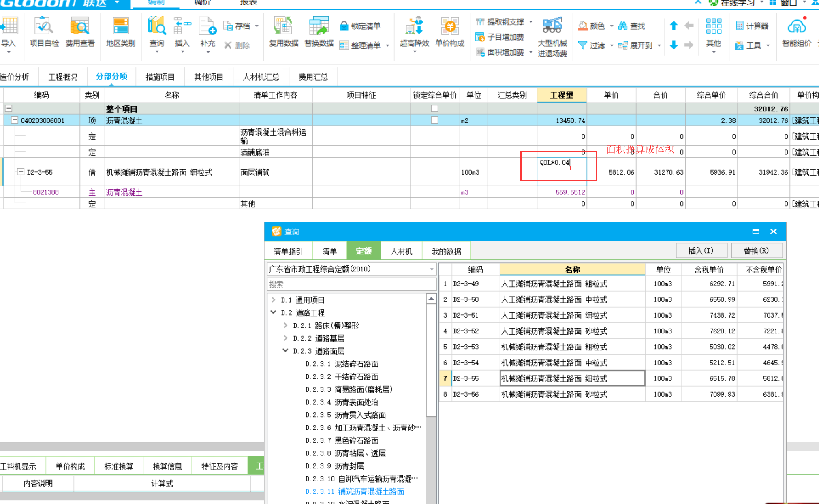
Task: Click the 替换(R) button in query dialog
Action: coord(756,251)
